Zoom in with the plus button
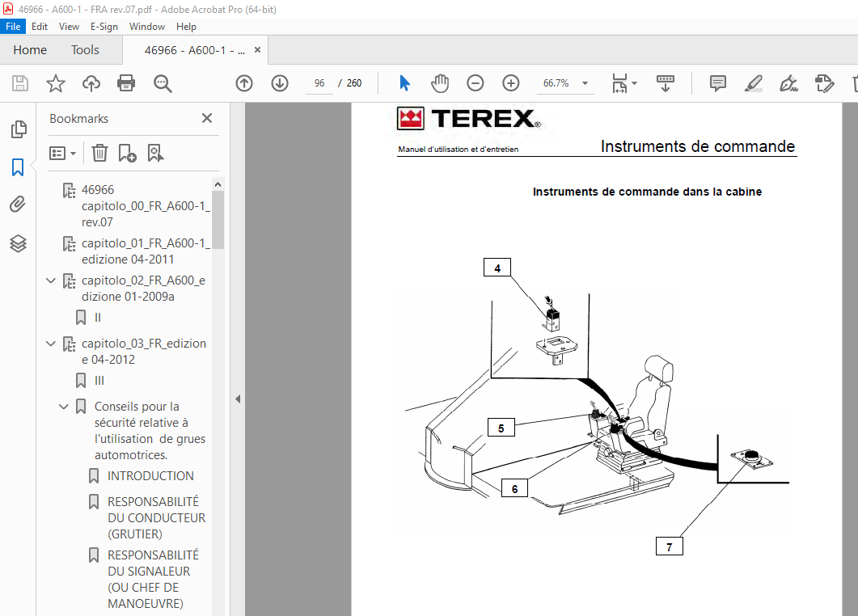 [510, 83]
